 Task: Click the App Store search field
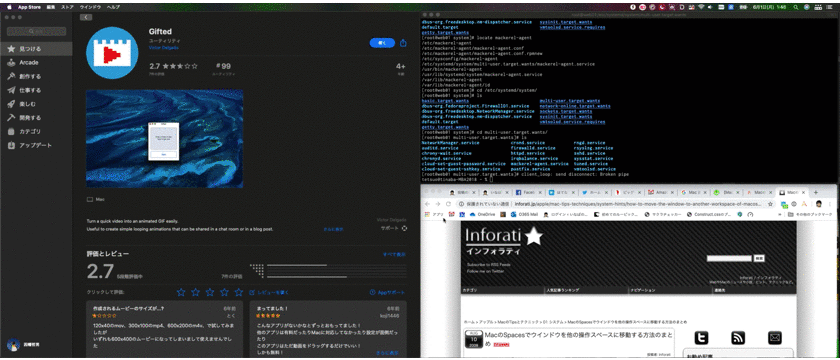click(x=37, y=32)
